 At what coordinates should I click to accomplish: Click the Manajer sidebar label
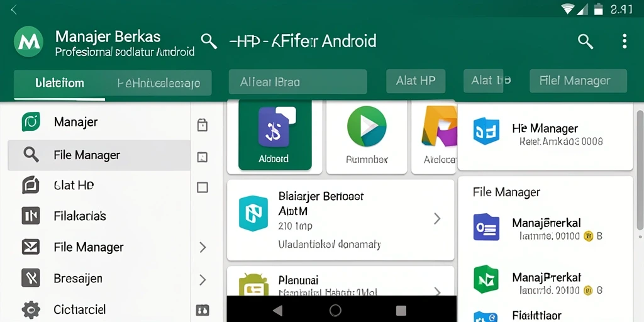(75, 122)
